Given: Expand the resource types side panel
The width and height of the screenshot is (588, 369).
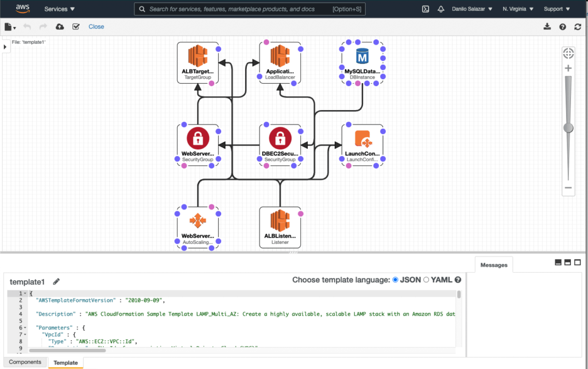Looking at the screenshot, I should point(5,47).
